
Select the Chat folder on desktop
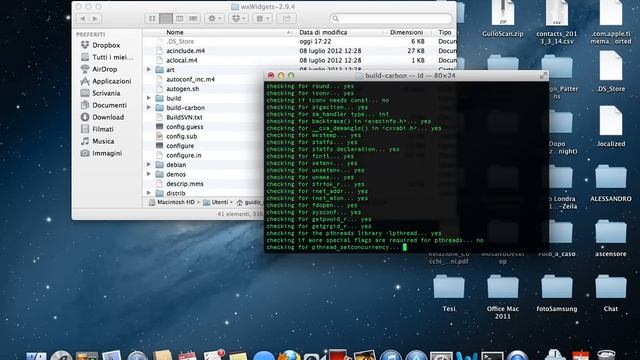tap(611, 293)
